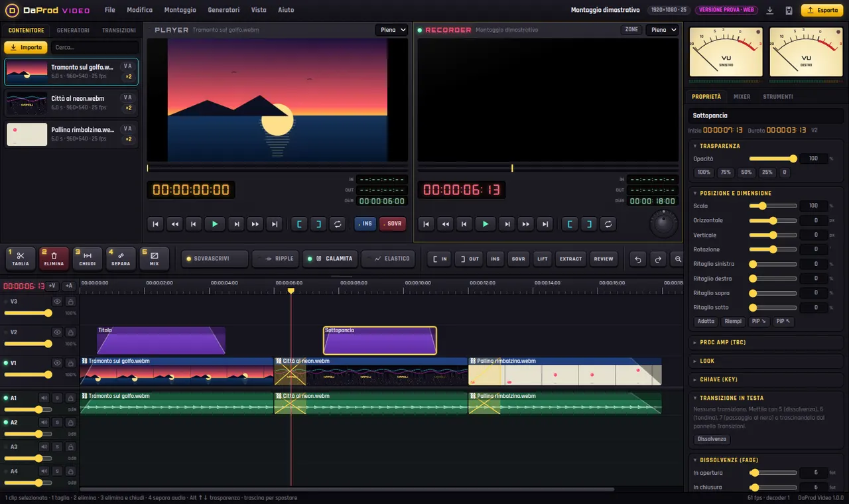Click the red Elimina trash tool
The width and height of the screenshot is (849, 504).
coord(54,259)
